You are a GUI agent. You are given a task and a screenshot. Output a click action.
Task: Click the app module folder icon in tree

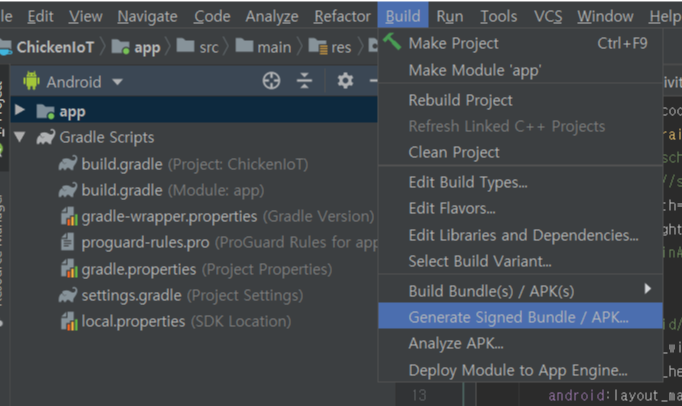coord(45,111)
